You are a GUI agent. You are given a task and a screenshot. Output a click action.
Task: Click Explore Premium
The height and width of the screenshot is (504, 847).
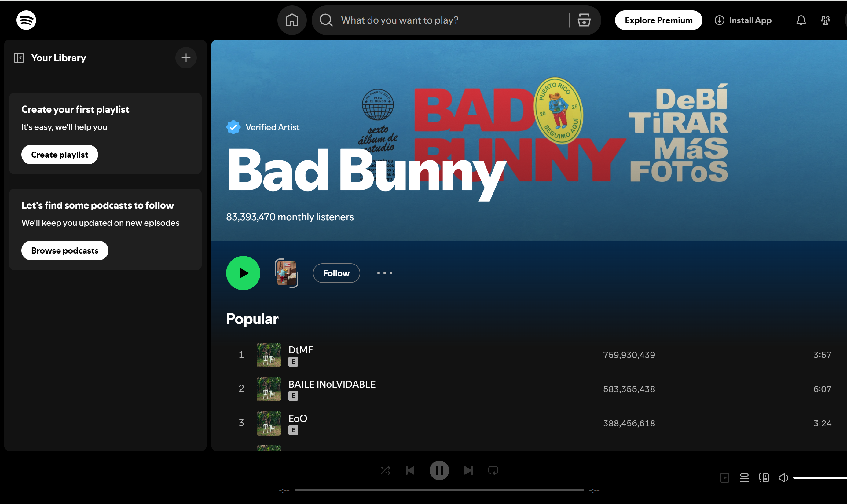click(658, 20)
